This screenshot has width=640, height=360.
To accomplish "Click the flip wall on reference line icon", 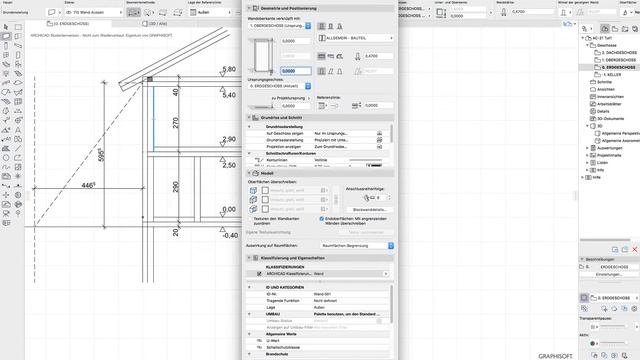I will (334, 106).
